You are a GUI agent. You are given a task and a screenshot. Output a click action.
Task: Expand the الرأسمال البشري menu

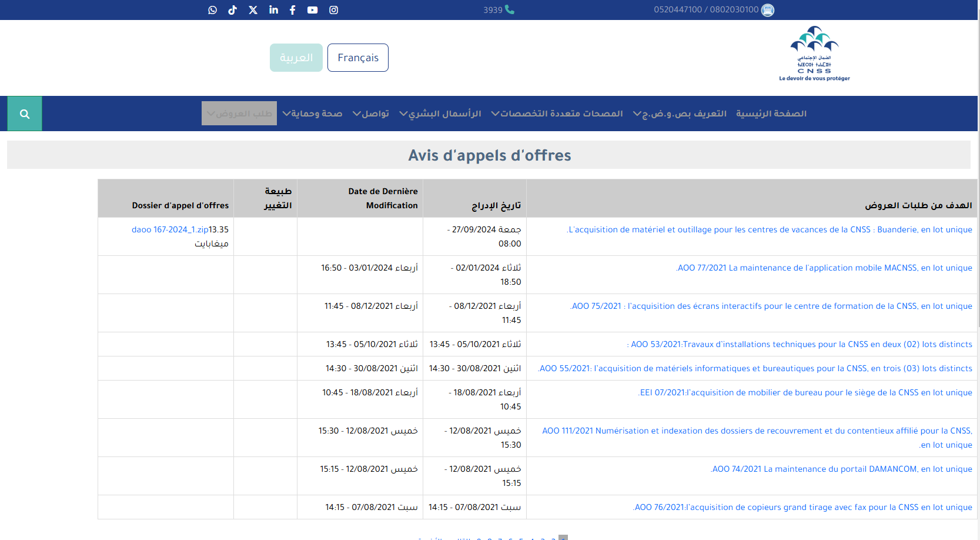pyautogui.click(x=440, y=114)
